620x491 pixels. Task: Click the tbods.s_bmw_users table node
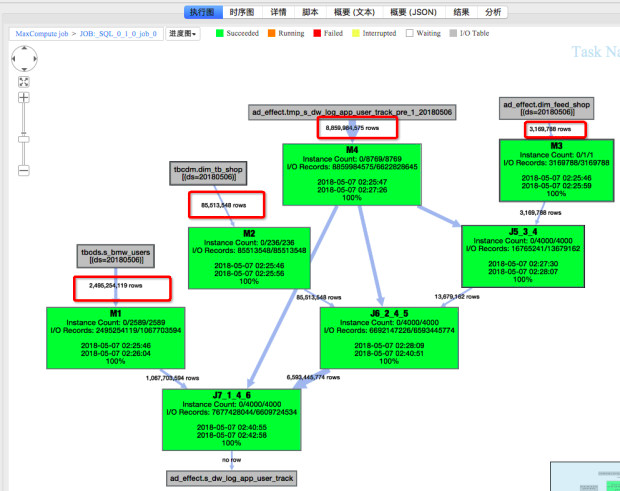(x=115, y=256)
